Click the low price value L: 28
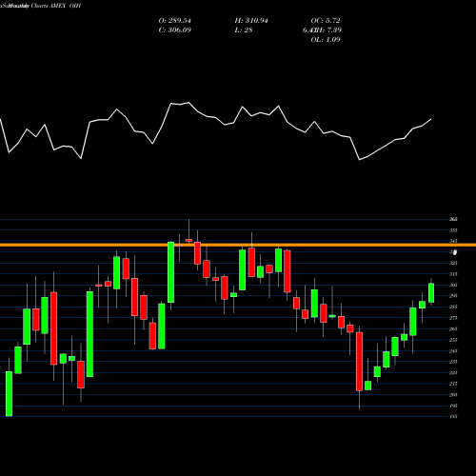 click(x=244, y=30)
